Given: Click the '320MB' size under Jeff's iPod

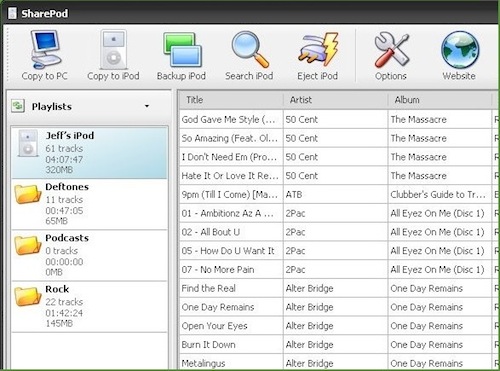Looking at the screenshot, I should pos(59,170).
